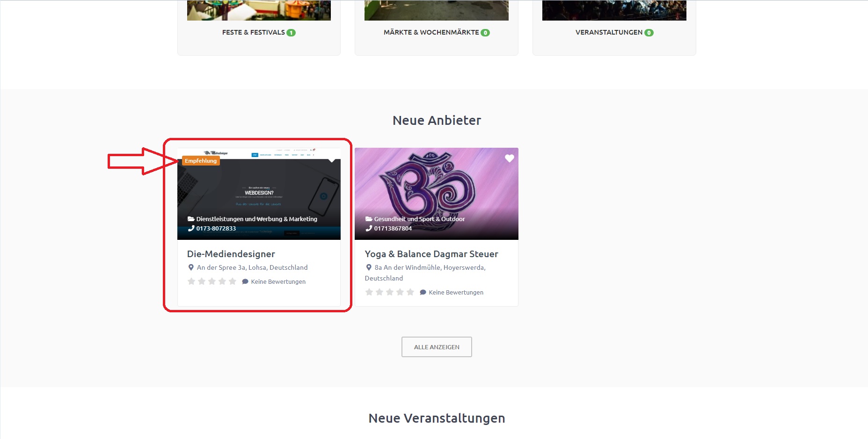Rate Yoga & Balance with the first star

tap(369, 292)
